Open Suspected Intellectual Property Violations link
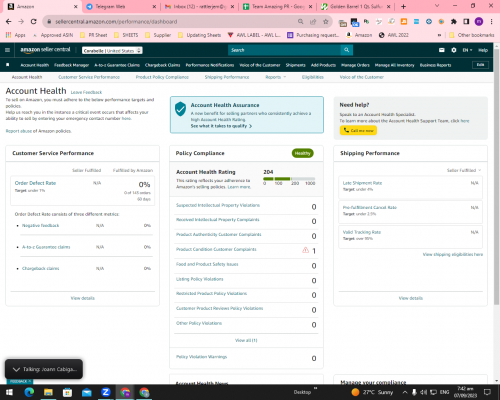Image resolution: width=500 pixels, height=400 pixels. 218,205
